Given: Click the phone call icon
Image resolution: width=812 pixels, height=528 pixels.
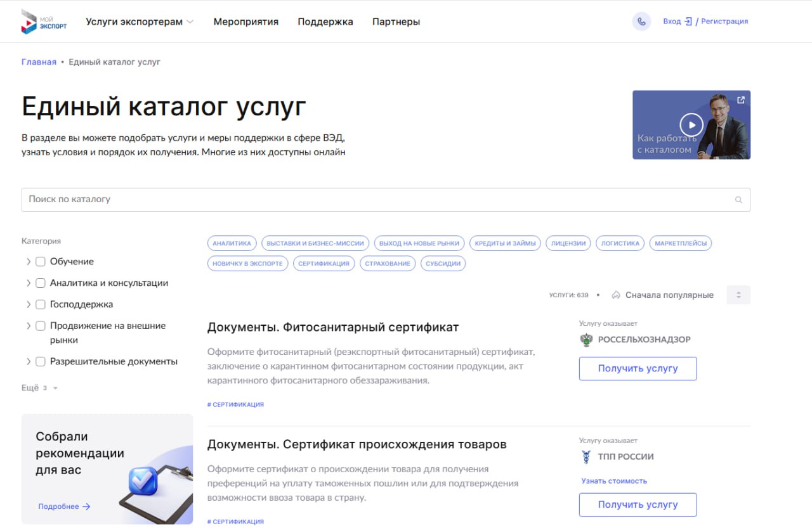Looking at the screenshot, I should (x=641, y=22).
